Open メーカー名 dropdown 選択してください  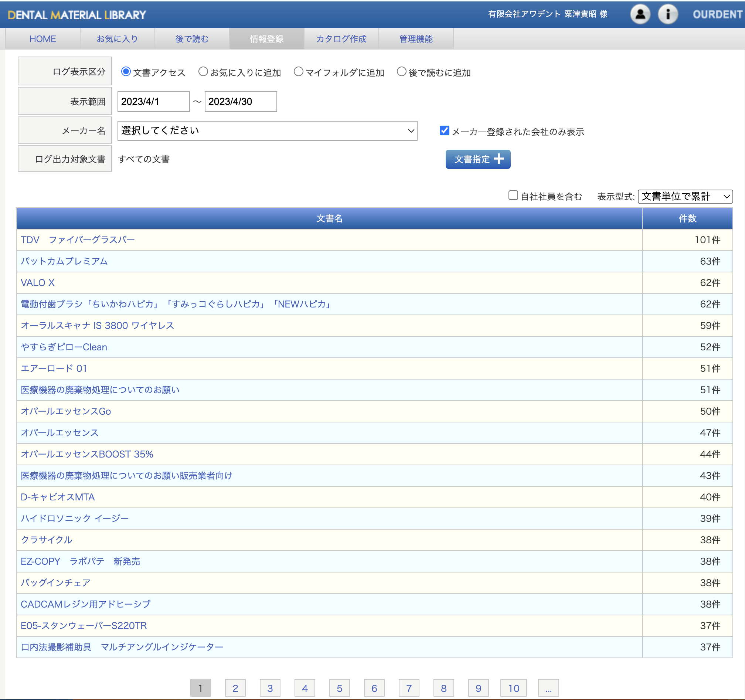pyautogui.click(x=267, y=131)
